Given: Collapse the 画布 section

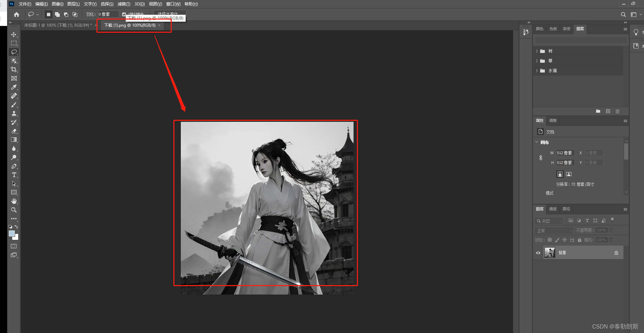Looking at the screenshot, I should coord(537,142).
